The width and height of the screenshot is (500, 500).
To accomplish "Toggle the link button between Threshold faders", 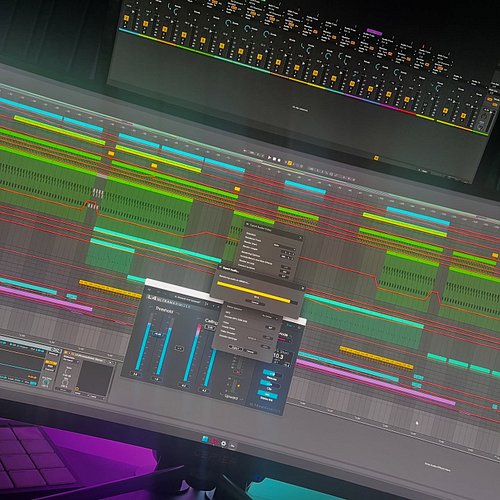I will pyautogui.click(x=179, y=348).
